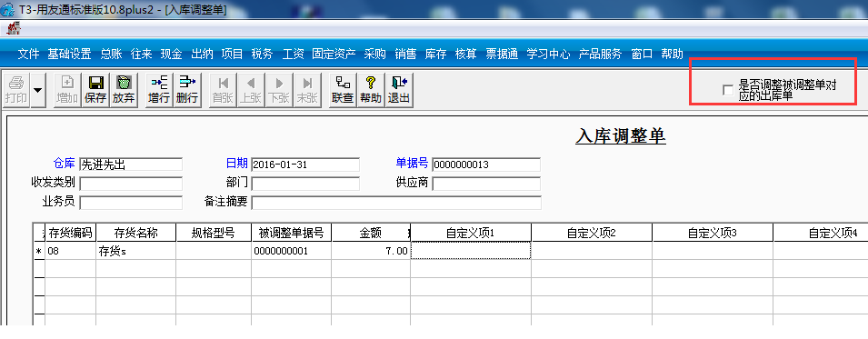Toggle 是否调整被调整单对应的出库单 checkbox
The height and width of the screenshot is (339, 868).
[x=728, y=90]
